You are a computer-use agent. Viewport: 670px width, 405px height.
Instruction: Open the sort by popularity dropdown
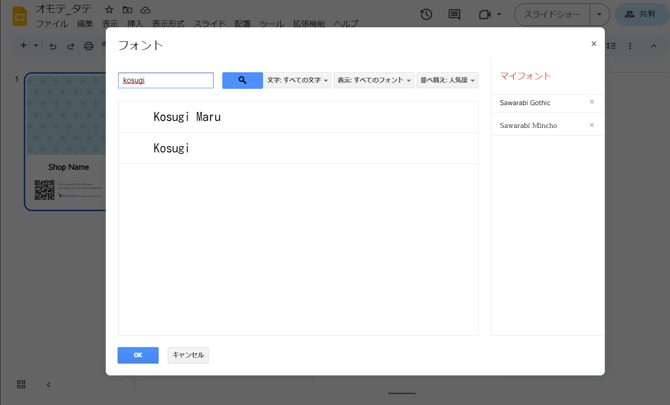coord(447,80)
